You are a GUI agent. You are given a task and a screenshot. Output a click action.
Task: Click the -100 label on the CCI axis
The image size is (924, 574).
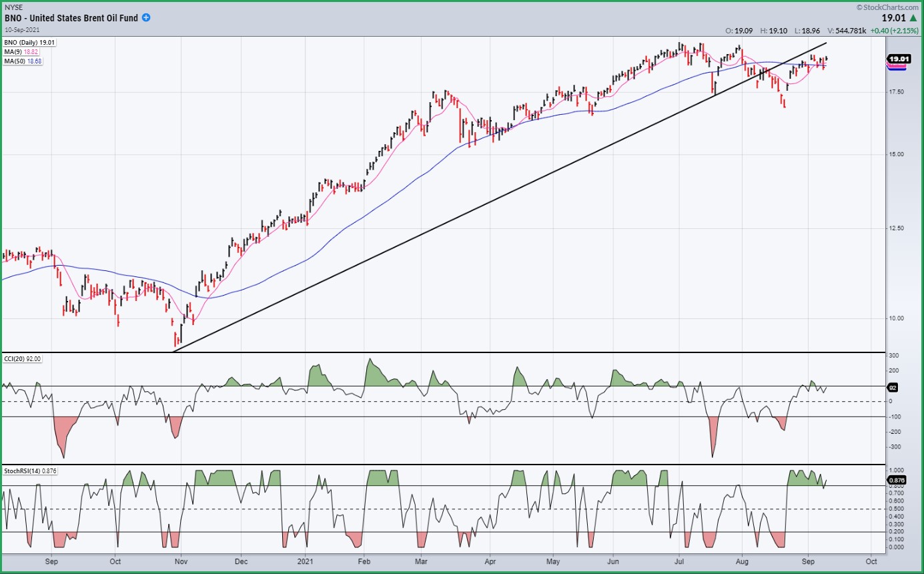[x=894, y=417]
